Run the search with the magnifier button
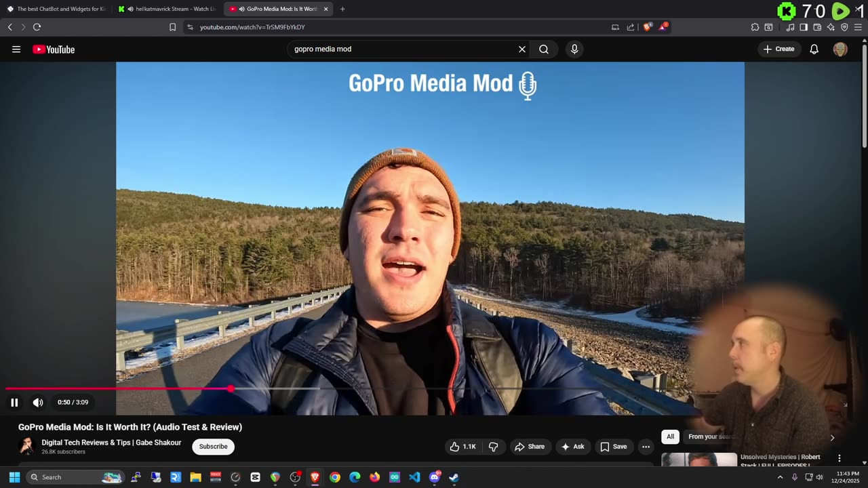The height and width of the screenshot is (488, 868). point(544,49)
